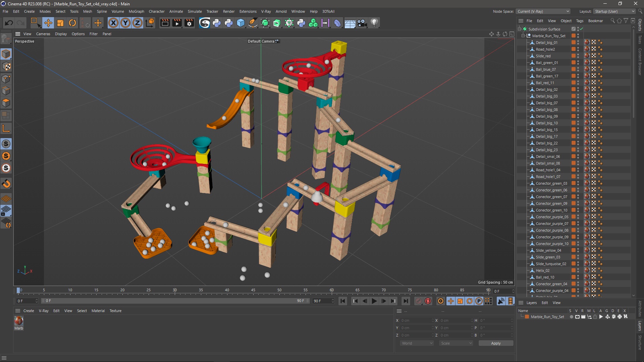Image resolution: width=644 pixels, height=362 pixels.
Task: Toggle the X axis lock
Action: tap(113, 23)
